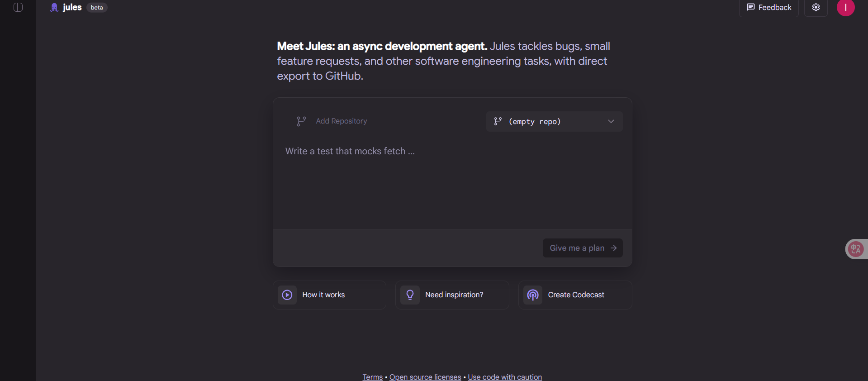Click the branch icon in the (empty repo) selector
Image resolution: width=868 pixels, height=381 pixels.
coord(498,121)
